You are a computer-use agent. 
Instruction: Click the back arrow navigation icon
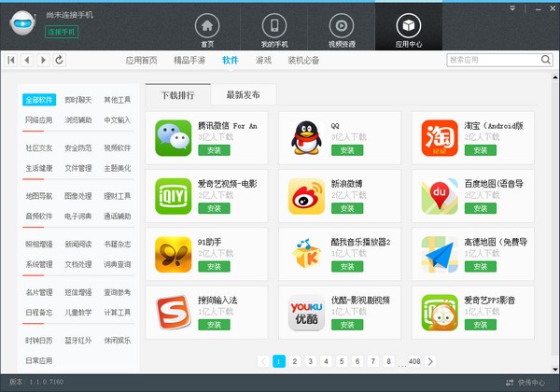(x=27, y=60)
